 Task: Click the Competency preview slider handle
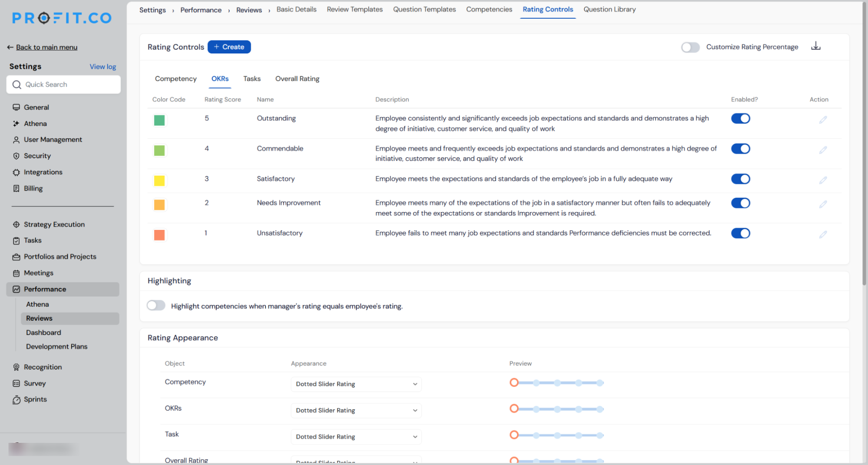pyautogui.click(x=514, y=382)
